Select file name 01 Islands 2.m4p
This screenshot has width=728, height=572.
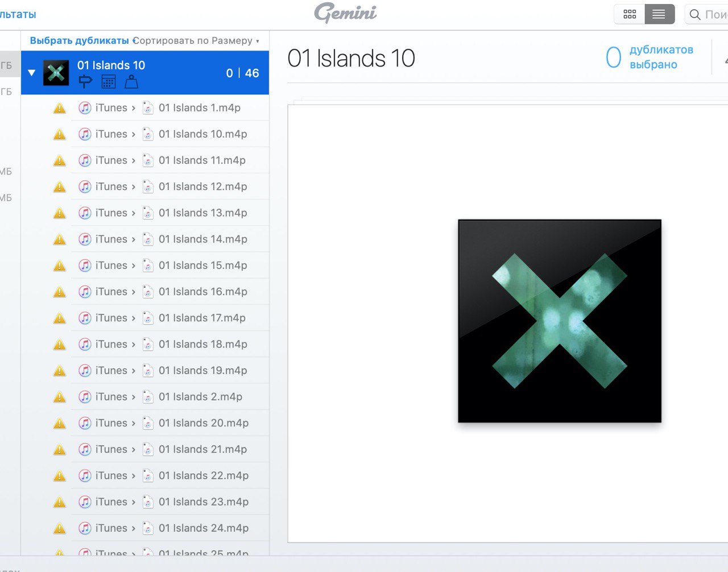click(201, 396)
